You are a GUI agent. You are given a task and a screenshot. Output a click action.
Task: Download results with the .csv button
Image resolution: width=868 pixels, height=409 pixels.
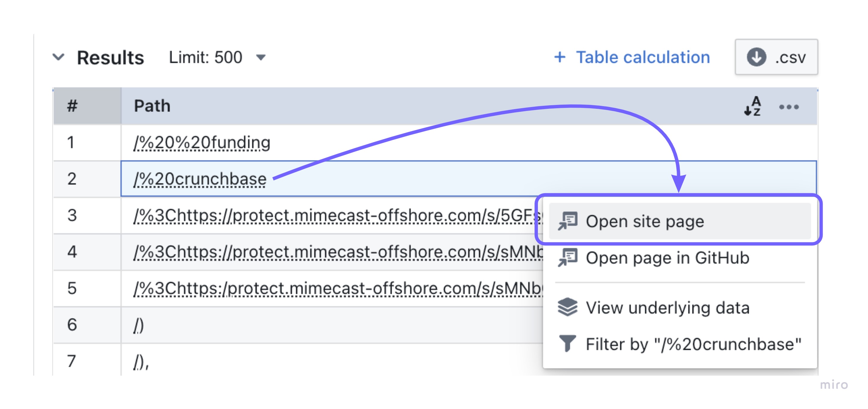pos(776,57)
